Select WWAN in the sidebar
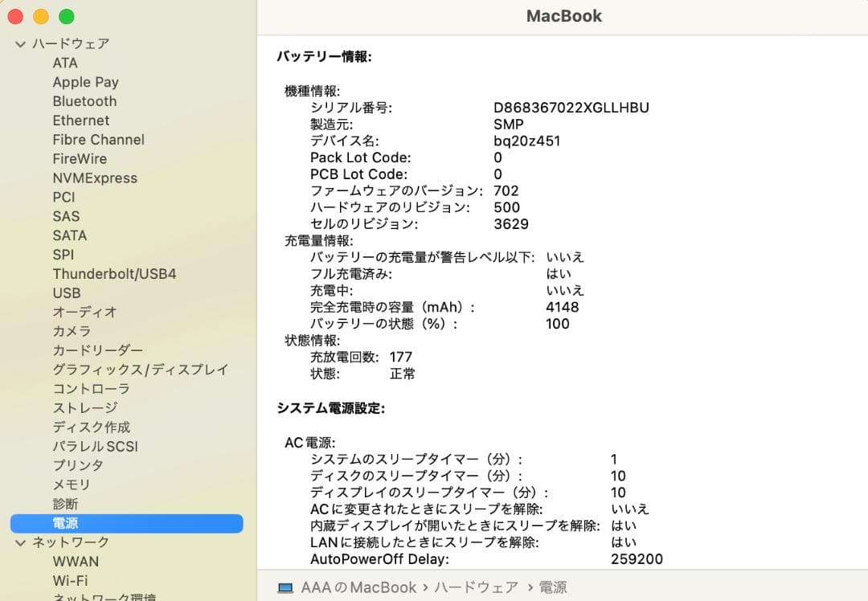The height and width of the screenshot is (601, 868). pyautogui.click(x=76, y=561)
